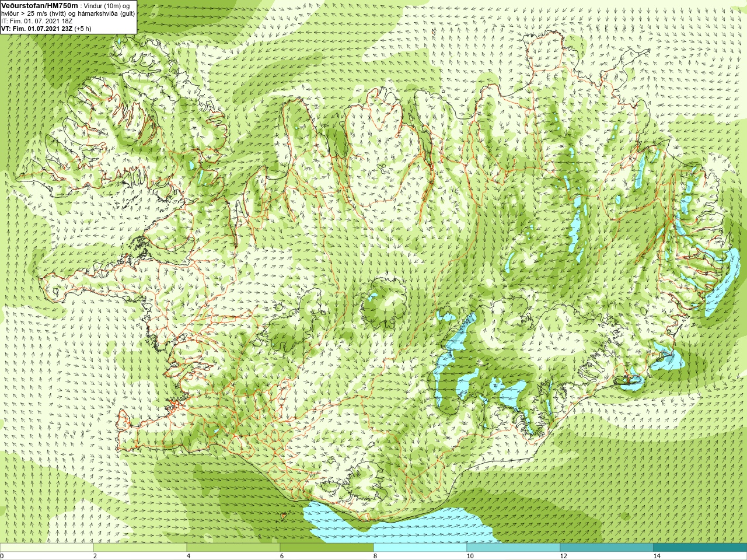This screenshot has width=747, height=560.
Task: Click the 'Veðurstofan/HM750m' title text
Action: tap(40, 5)
